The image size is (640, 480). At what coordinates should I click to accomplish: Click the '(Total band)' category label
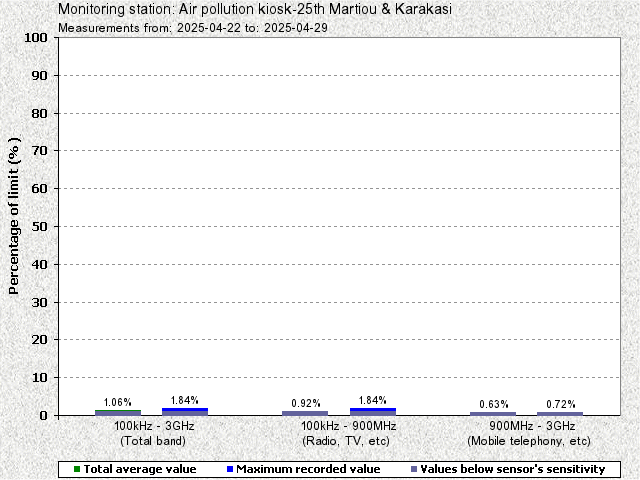(153, 441)
